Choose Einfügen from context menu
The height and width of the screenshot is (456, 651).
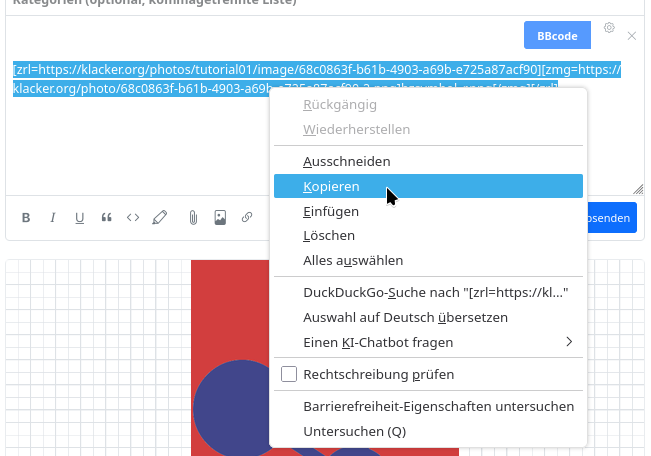[428, 211]
